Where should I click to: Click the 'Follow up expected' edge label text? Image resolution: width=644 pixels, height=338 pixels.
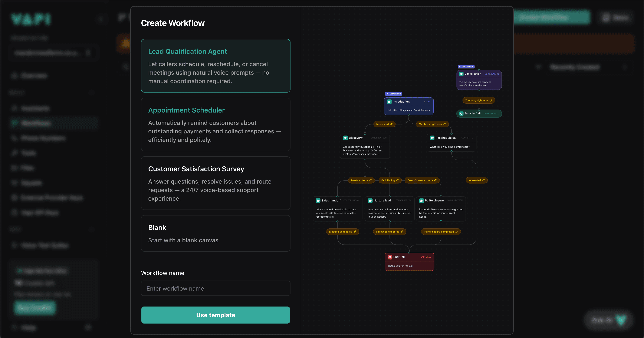click(x=388, y=232)
